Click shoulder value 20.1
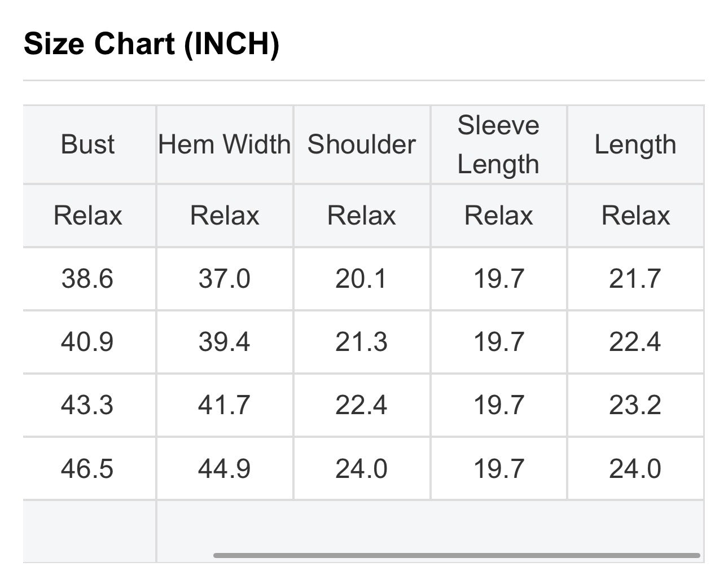The height and width of the screenshot is (584, 728). [x=361, y=279]
